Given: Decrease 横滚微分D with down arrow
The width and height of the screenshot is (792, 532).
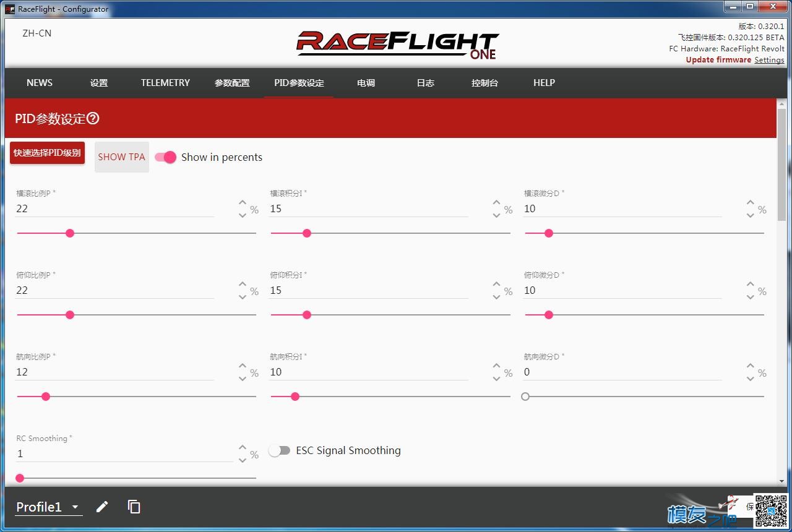Looking at the screenshot, I should (750, 215).
